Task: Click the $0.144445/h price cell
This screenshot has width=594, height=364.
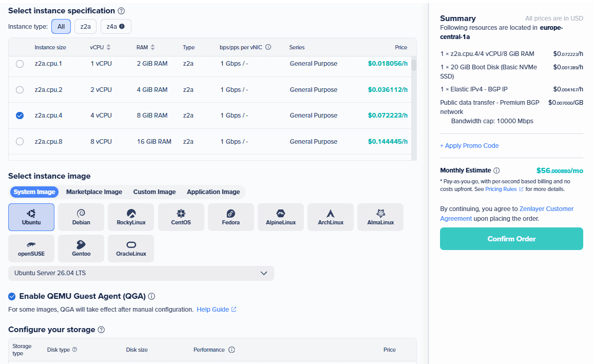Action: click(x=388, y=142)
